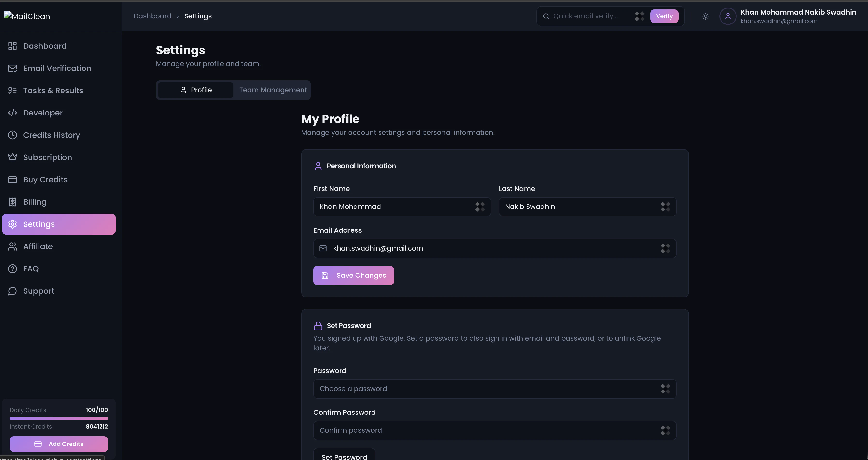Click the Developer code brackets icon
This screenshot has height=460, width=868.
coord(12,113)
